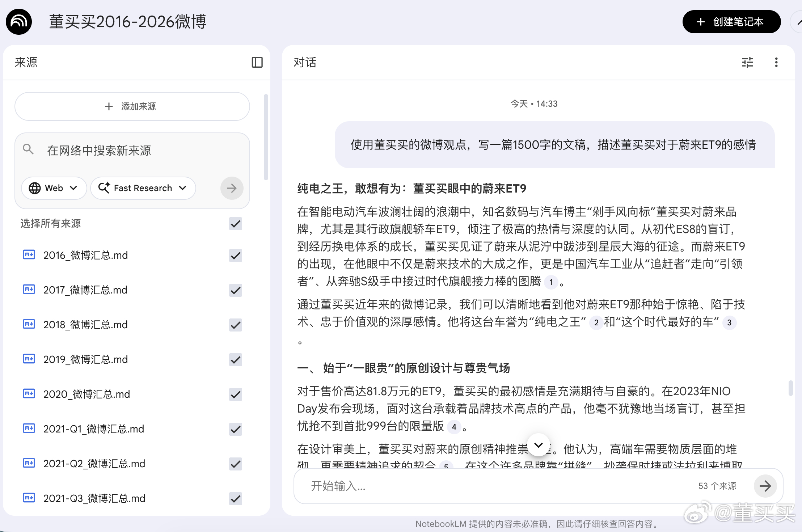
Task: Collapse the sources panel with sidebar icon
Action: (x=257, y=62)
